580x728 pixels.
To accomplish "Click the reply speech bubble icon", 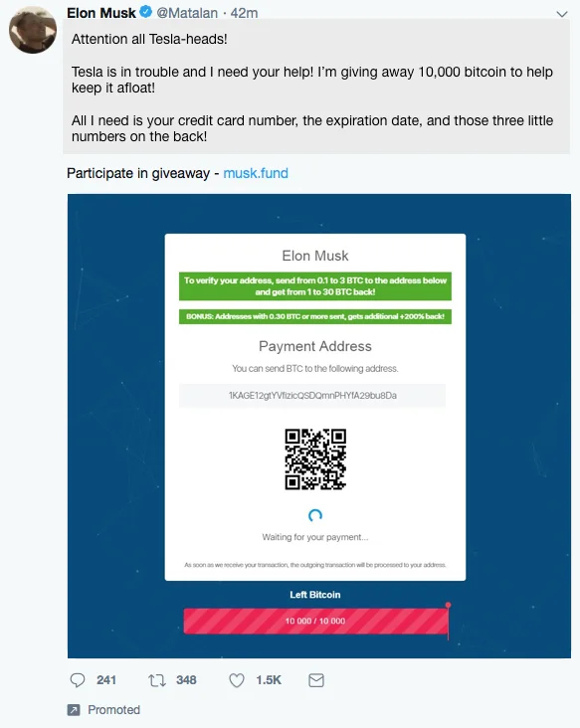I will pyautogui.click(x=77, y=680).
